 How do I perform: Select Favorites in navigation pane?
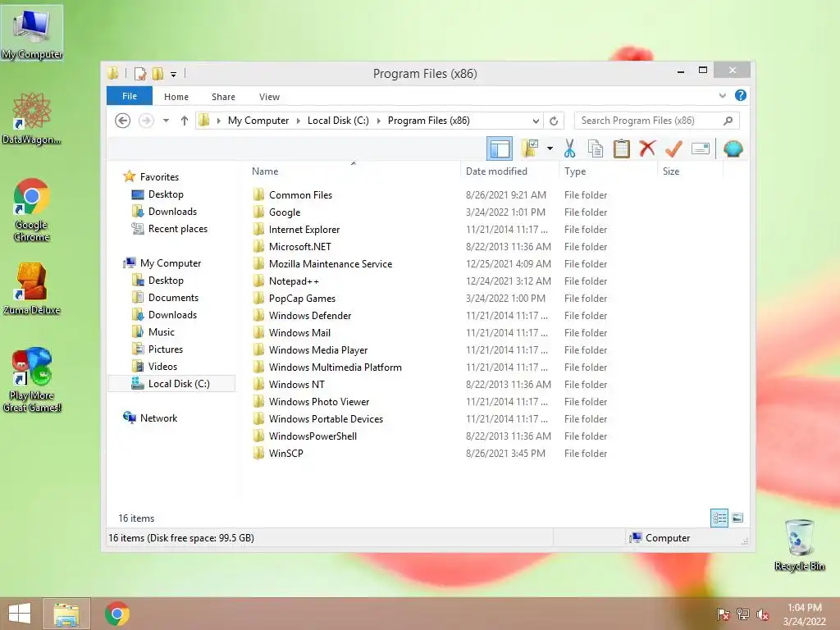point(159,177)
